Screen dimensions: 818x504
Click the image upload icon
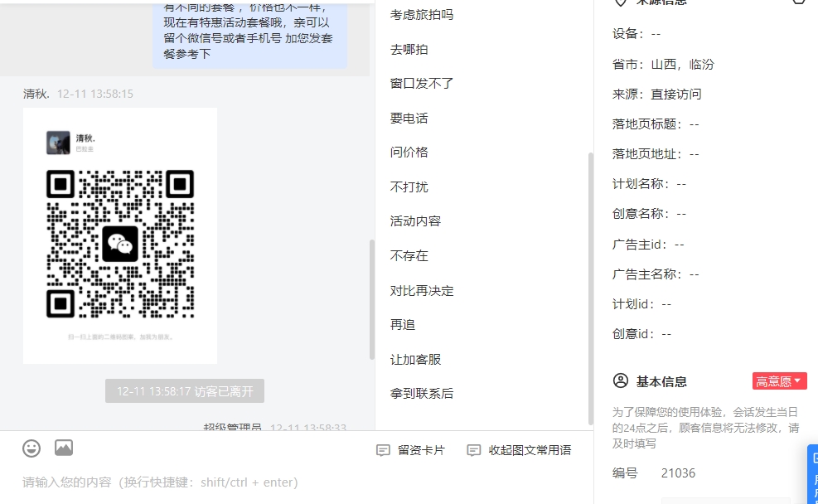point(64,448)
